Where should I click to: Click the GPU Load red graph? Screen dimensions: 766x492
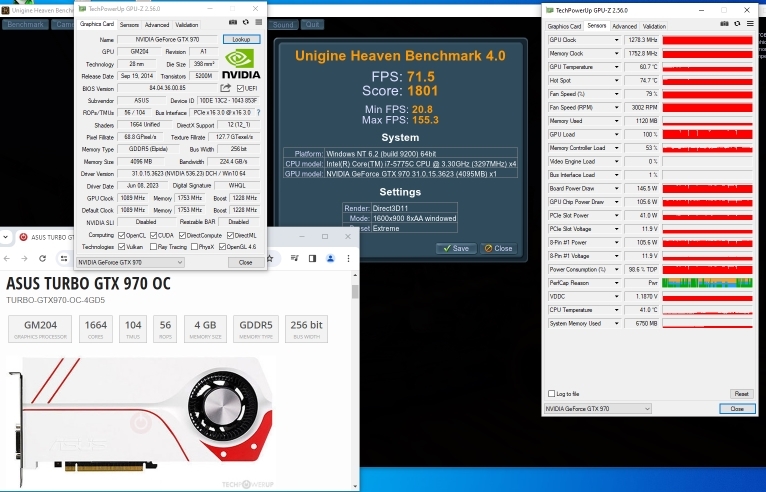(707, 134)
